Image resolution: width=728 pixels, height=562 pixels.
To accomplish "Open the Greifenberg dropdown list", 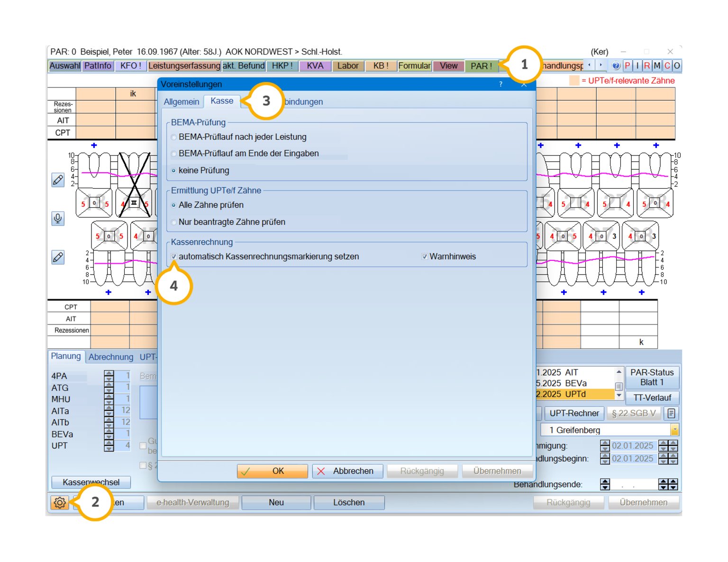I will pyautogui.click(x=674, y=430).
